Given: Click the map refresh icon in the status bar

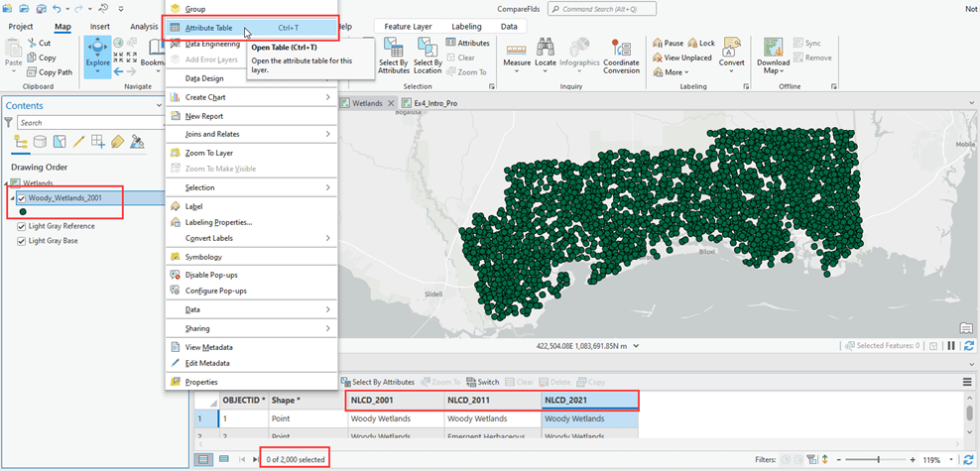Looking at the screenshot, I should [969, 345].
